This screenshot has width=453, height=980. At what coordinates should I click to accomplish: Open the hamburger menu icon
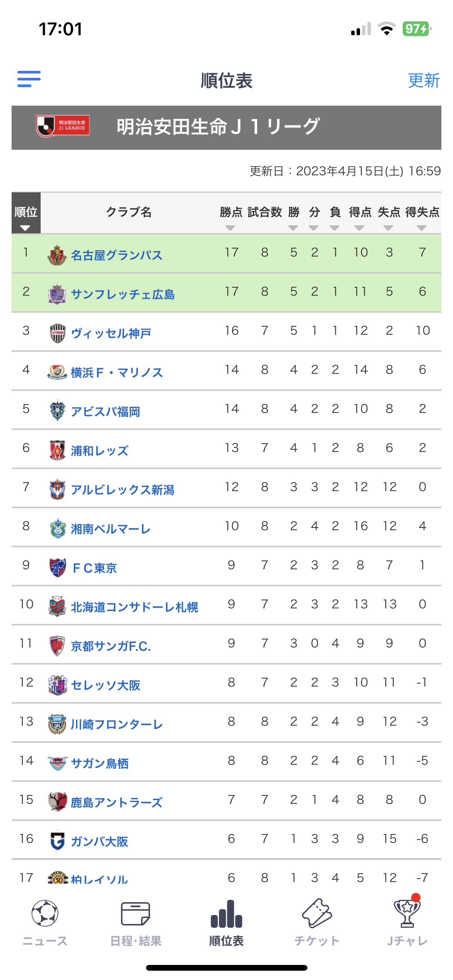(29, 79)
